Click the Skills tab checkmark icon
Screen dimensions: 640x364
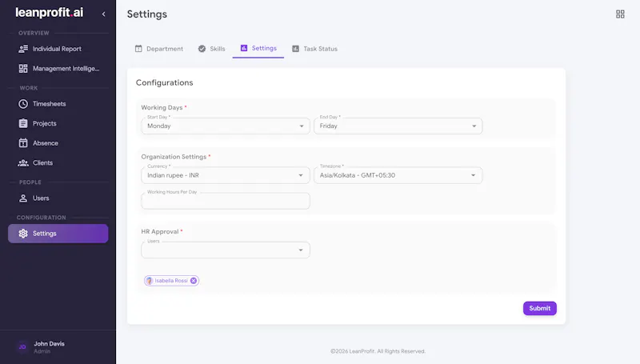pyautogui.click(x=202, y=49)
